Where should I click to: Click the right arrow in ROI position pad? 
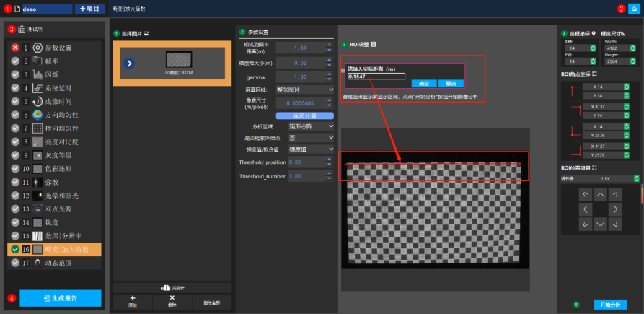[x=615, y=210]
